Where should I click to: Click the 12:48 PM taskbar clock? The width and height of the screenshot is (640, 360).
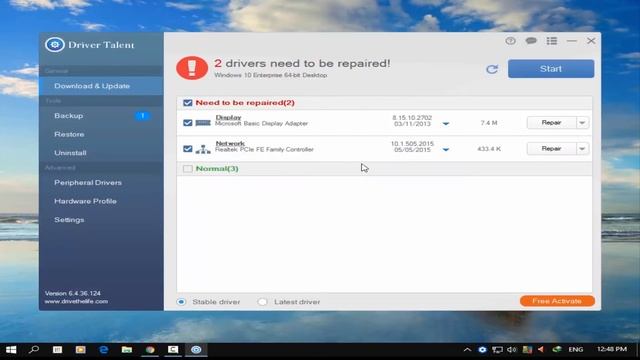click(x=612, y=349)
